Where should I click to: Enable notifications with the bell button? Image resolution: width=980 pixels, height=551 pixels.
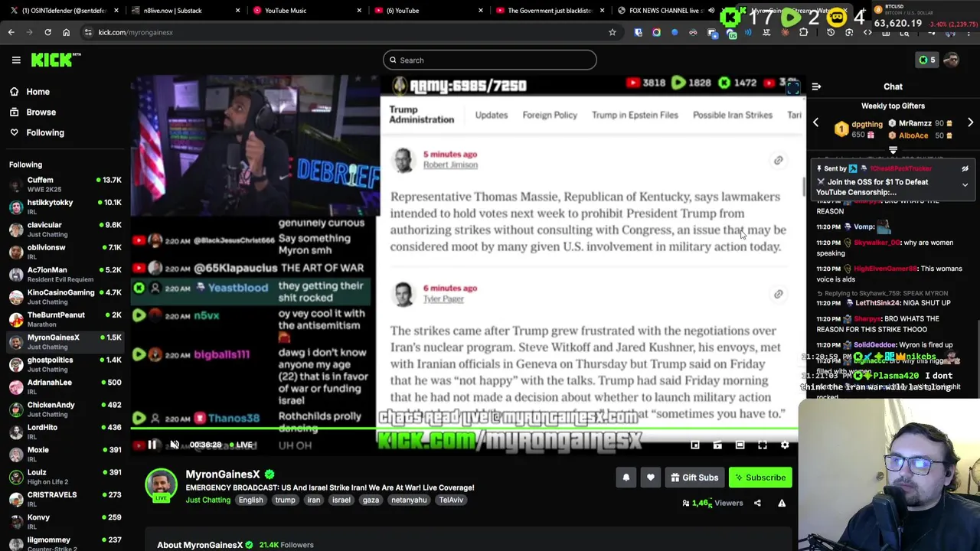(x=626, y=478)
